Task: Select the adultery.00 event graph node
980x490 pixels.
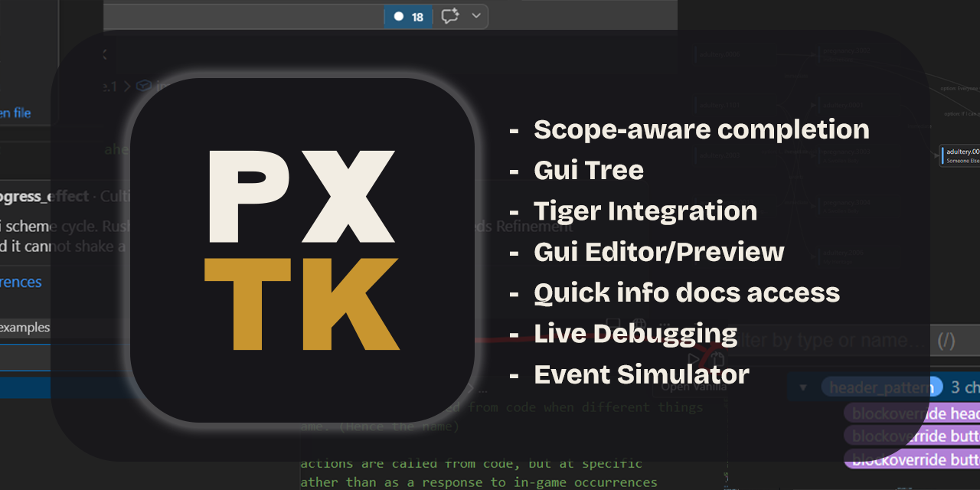Action: coord(961,155)
